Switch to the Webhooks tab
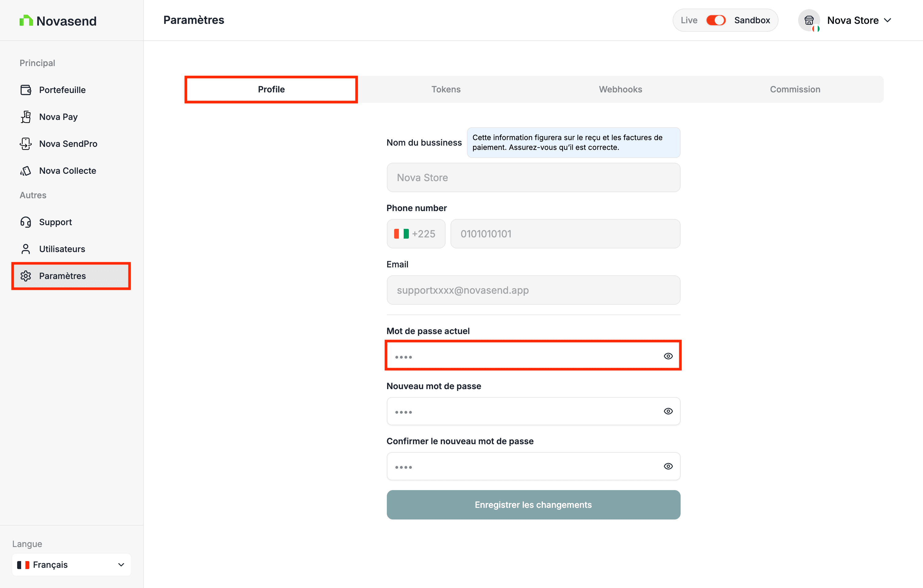Viewport: 923px width, 588px height. click(621, 89)
